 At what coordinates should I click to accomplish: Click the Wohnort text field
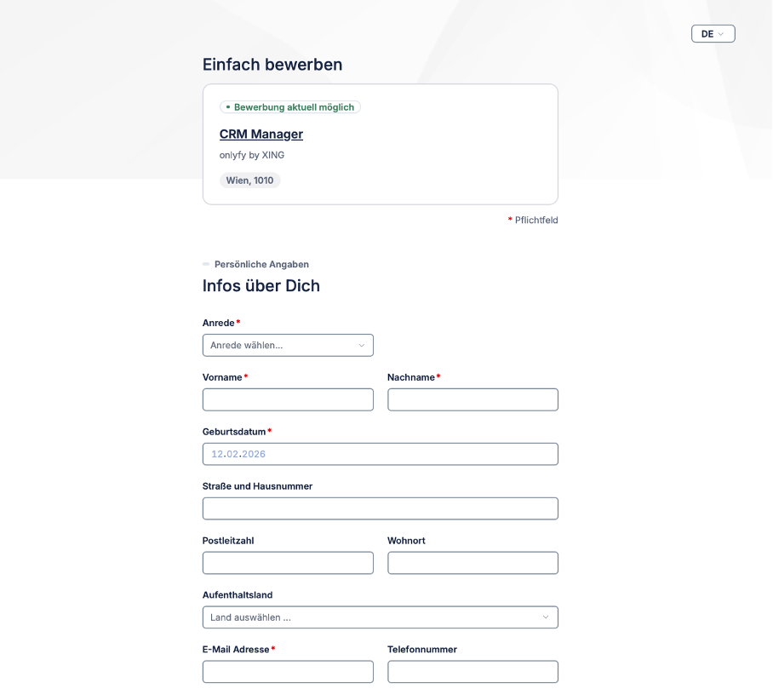click(x=472, y=563)
